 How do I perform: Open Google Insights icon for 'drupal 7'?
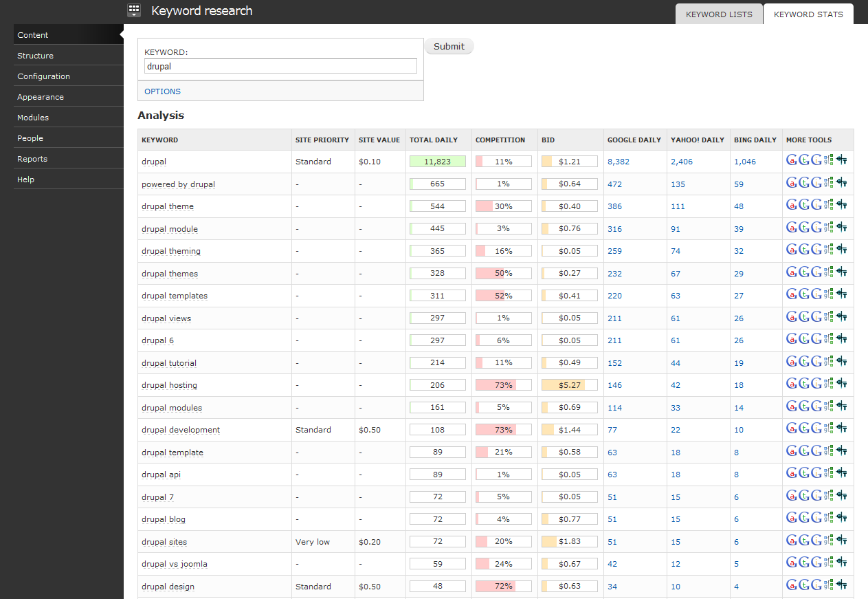click(816, 497)
